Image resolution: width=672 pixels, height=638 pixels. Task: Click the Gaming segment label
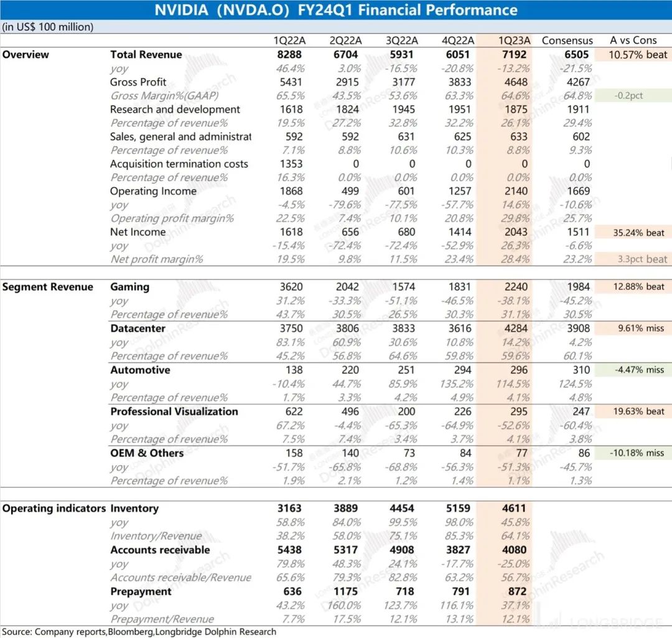[x=130, y=287]
